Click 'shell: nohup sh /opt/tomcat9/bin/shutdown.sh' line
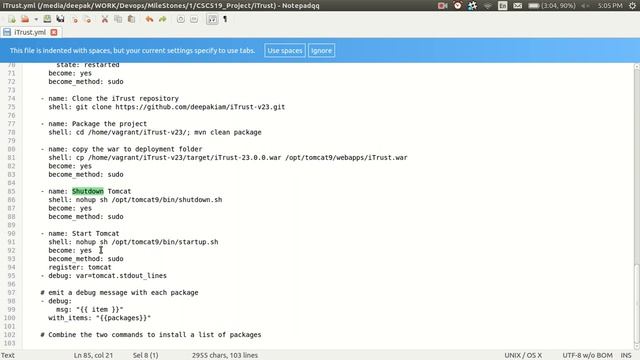The image size is (640, 360). pos(135,200)
